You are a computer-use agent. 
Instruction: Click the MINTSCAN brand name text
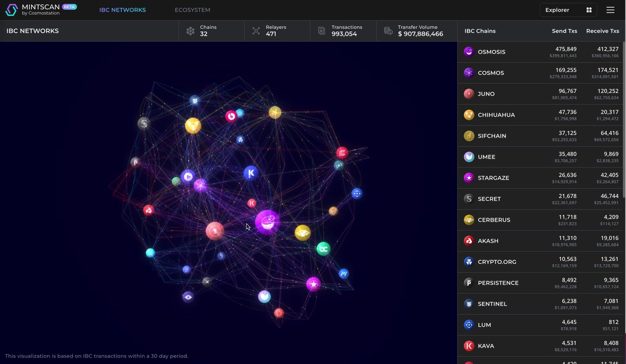click(40, 7)
